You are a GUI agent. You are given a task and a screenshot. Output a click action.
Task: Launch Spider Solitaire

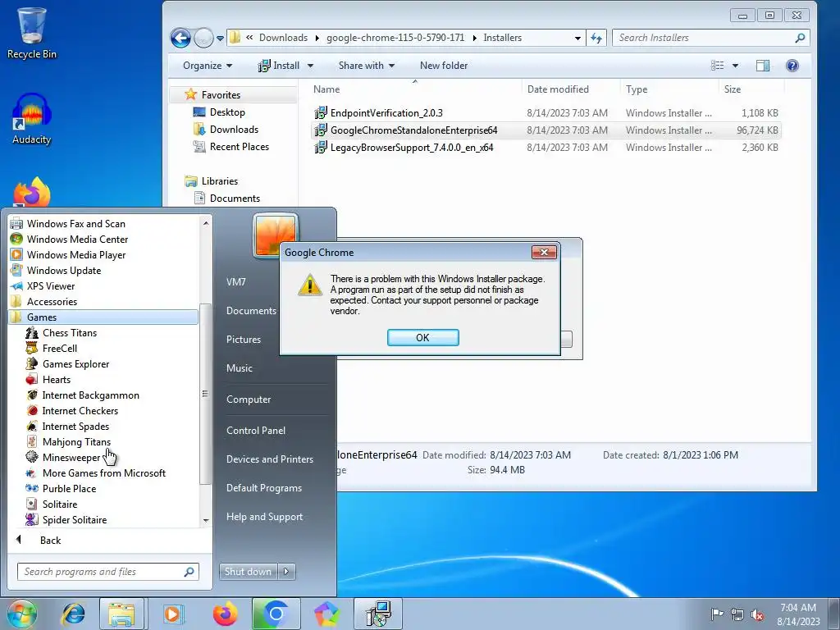[75, 519]
